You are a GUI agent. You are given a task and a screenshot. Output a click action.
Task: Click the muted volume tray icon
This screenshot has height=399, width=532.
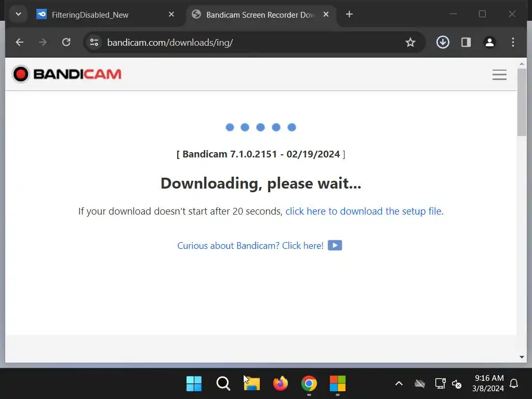[457, 384]
